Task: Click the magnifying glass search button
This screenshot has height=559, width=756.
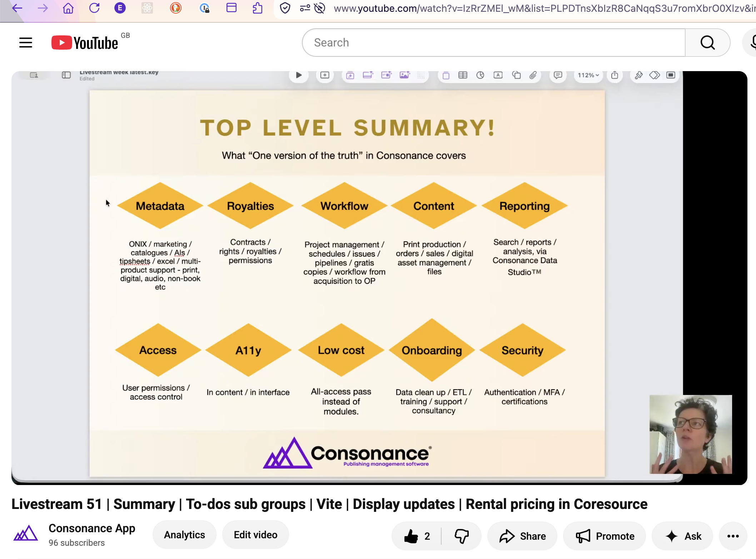Action: click(x=707, y=43)
